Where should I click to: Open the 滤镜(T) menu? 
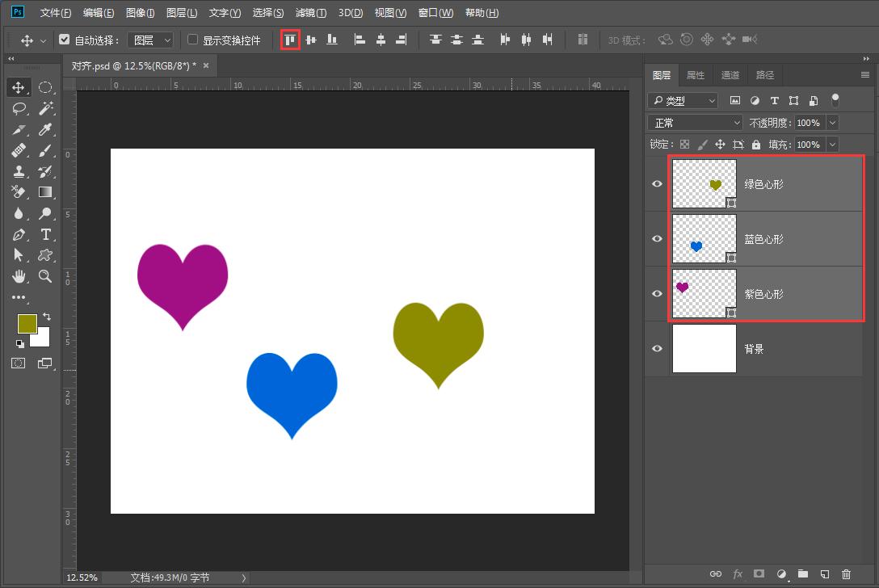pos(311,13)
